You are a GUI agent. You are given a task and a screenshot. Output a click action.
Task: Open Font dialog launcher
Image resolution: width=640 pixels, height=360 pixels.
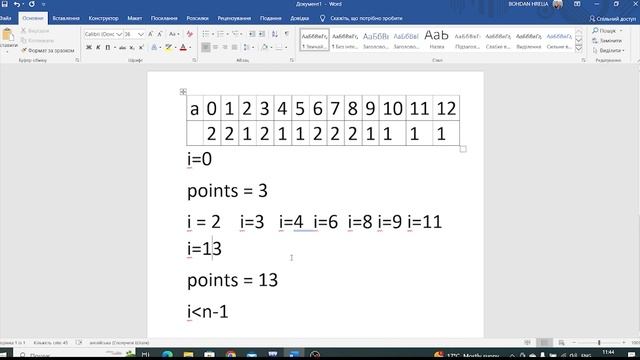(194, 60)
